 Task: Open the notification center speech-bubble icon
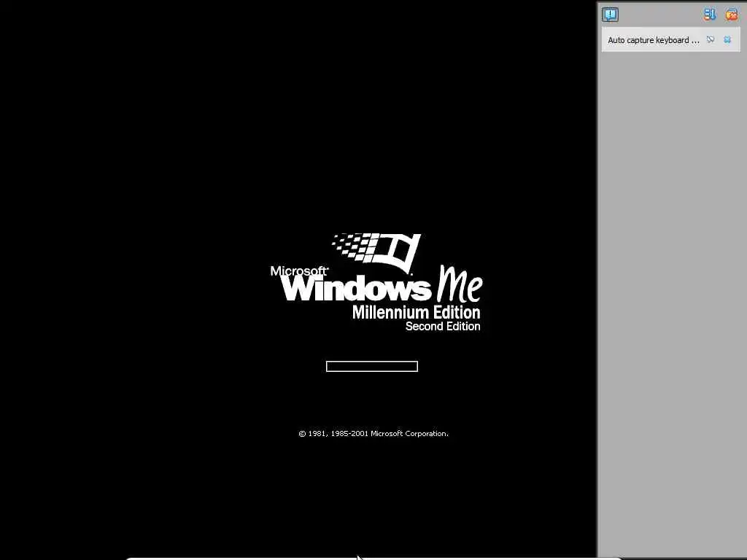pyautogui.click(x=610, y=15)
